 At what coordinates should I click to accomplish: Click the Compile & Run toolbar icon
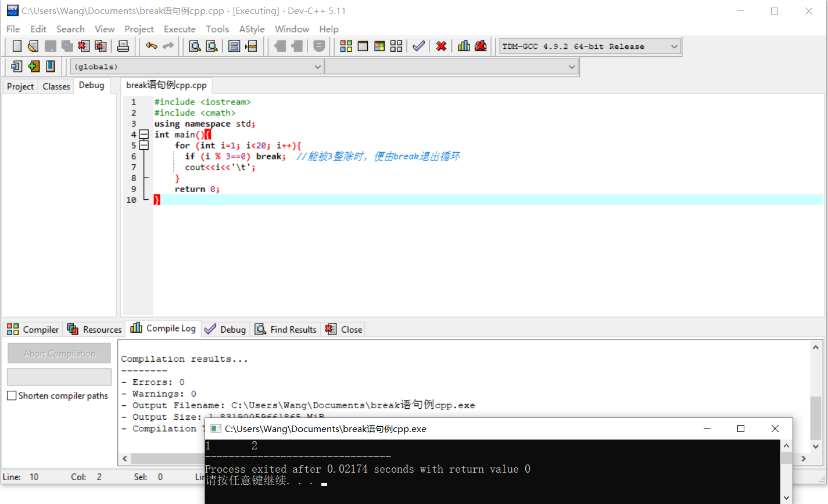coord(379,46)
